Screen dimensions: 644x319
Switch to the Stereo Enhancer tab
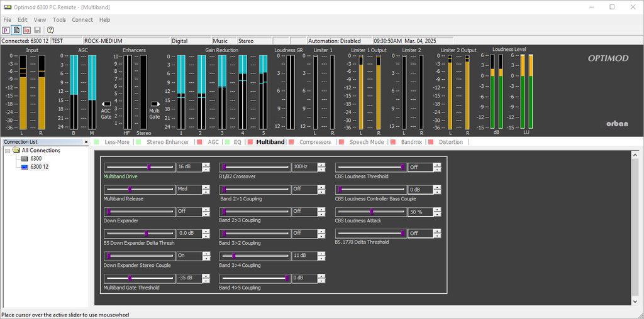pos(167,143)
